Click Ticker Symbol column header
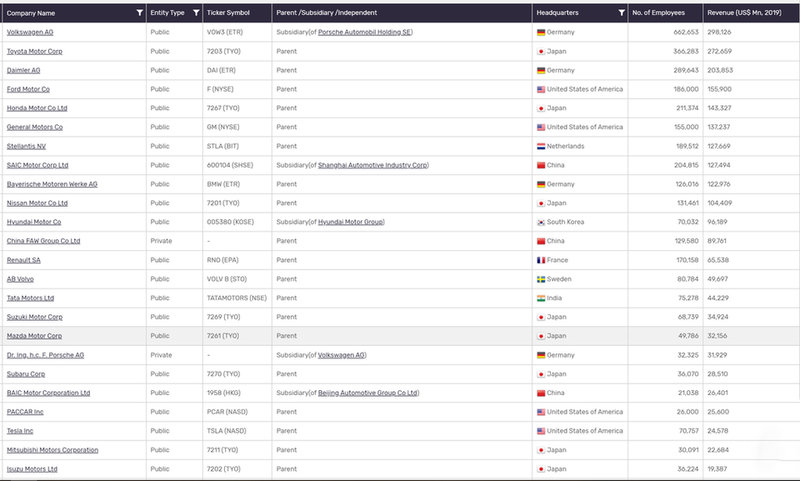This screenshot has width=800, height=481. 228,13
